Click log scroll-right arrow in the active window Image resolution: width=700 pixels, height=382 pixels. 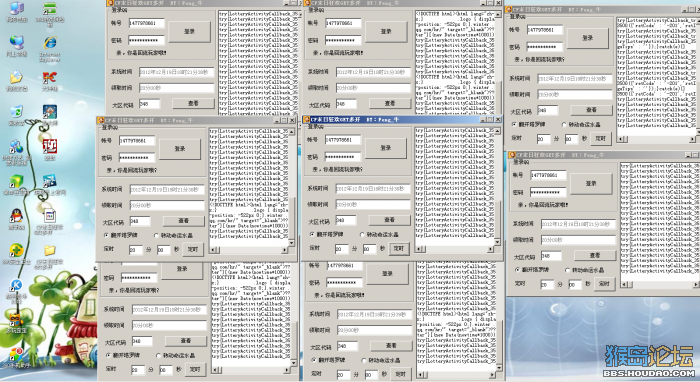coord(490,249)
